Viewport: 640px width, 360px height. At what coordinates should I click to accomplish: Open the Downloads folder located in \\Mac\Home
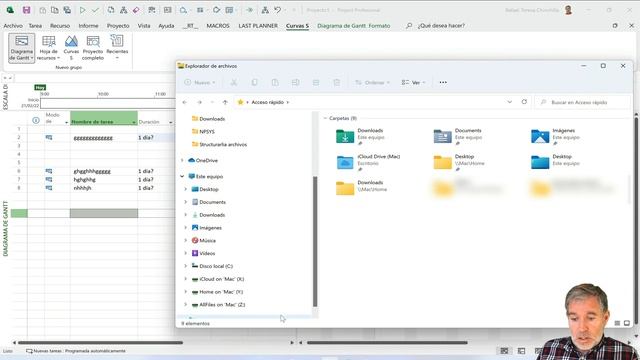(362, 188)
